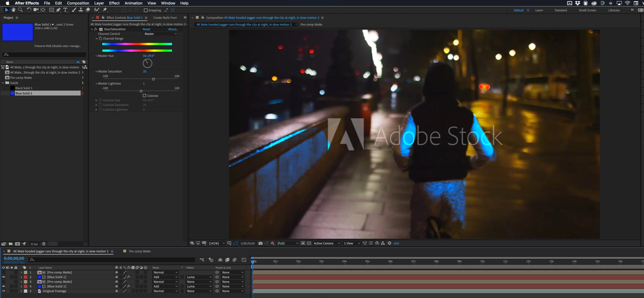Toggle the fx switch for Hue/Saturation effect
This screenshot has width=644, height=298.
(96, 29)
